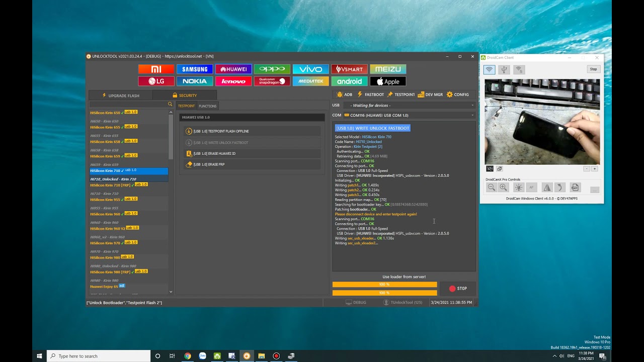Click DroidCam Stop button
The width and height of the screenshot is (644, 362).
tap(594, 69)
